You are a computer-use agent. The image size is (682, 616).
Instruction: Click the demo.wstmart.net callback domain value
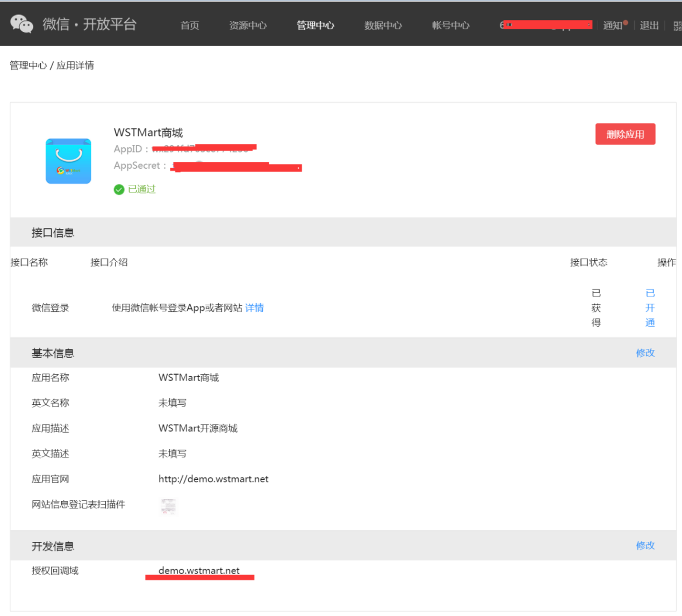[x=199, y=571]
